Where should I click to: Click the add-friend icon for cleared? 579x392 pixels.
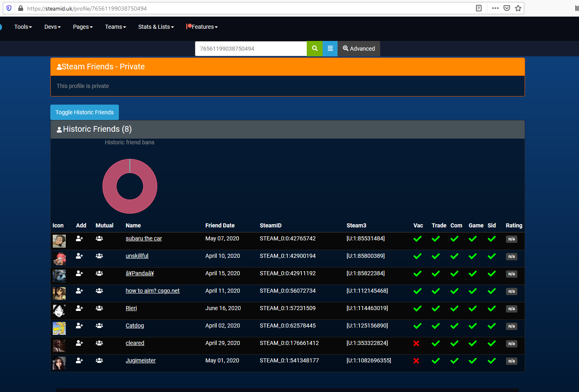(80, 343)
